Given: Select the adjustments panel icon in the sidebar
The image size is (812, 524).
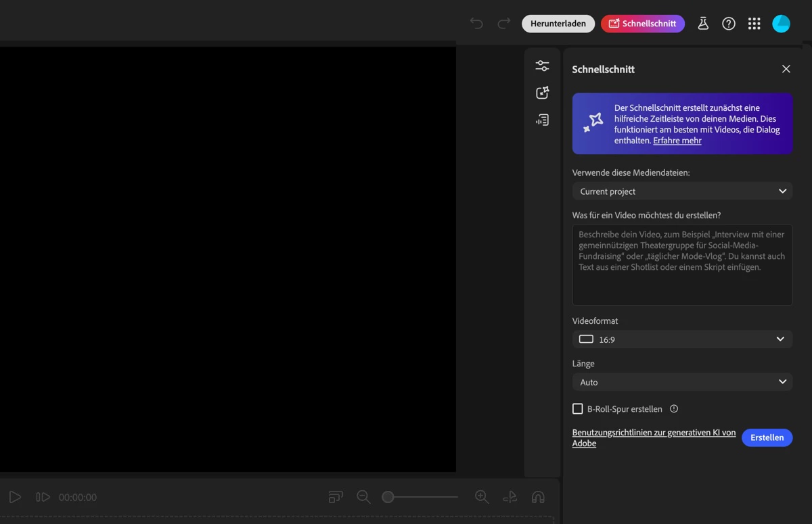Looking at the screenshot, I should [x=542, y=66].
